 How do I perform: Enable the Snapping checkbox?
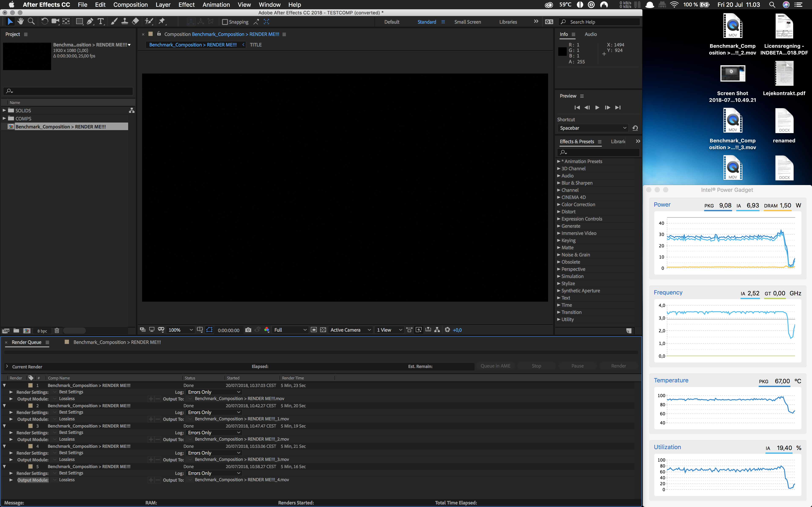coord(225,22)
